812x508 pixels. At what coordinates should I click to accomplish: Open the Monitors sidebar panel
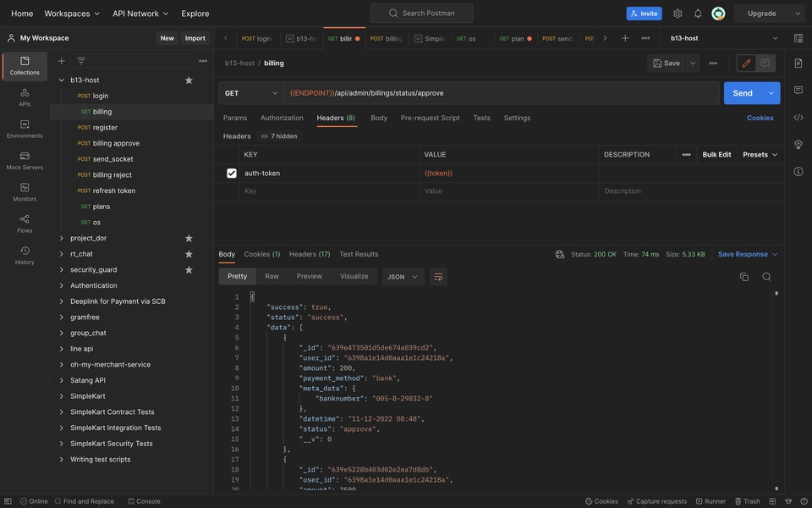tap(25, 192)
